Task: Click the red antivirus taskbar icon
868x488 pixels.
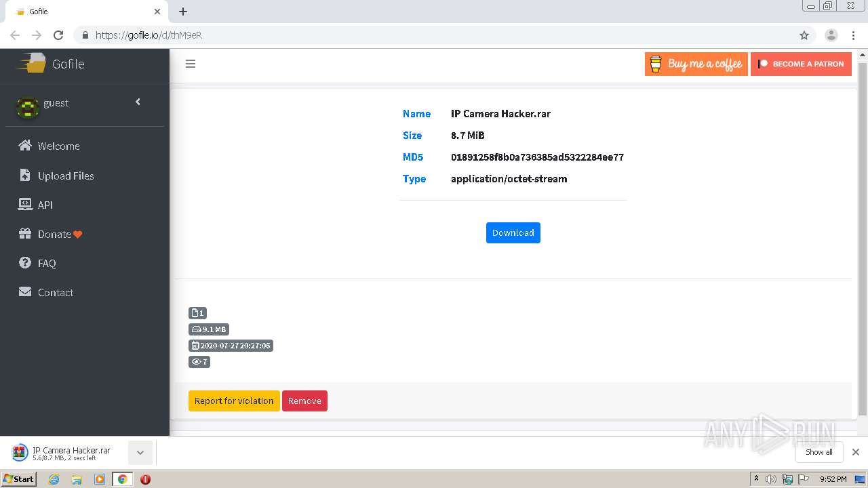Action: pos(145,479)
